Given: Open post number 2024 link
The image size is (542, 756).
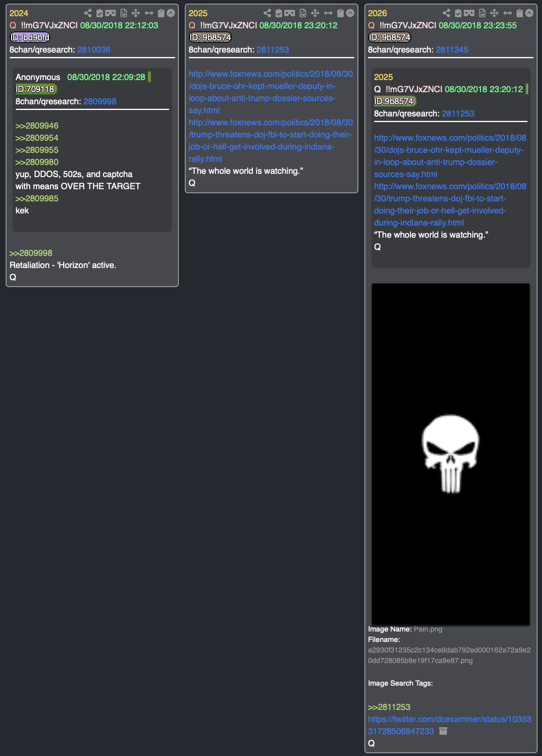Looking at the screenshot, I should tap(19, 13).
